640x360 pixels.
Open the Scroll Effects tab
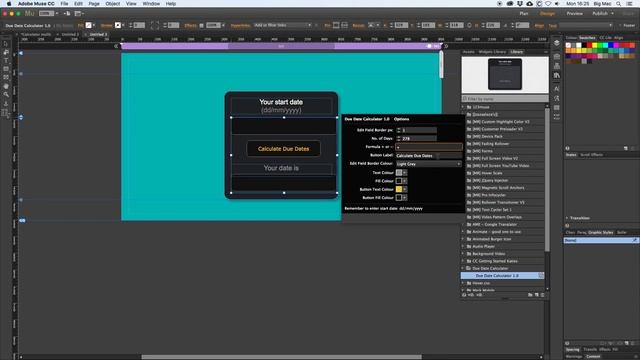tap(591, 155)
